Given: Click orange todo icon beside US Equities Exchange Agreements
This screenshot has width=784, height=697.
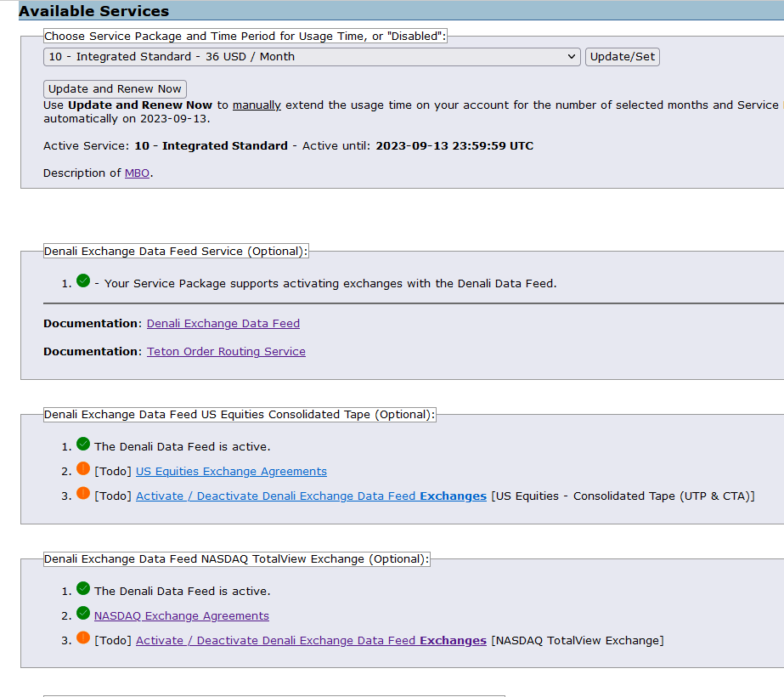Looking at the screenshot, I should tap(83, 468).
